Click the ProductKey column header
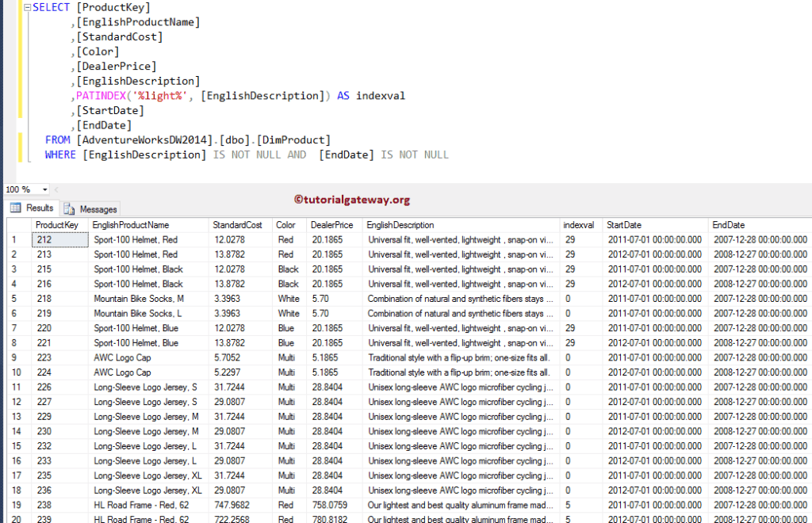This screenshot has width=812, height=523. [x=59, y=224]
